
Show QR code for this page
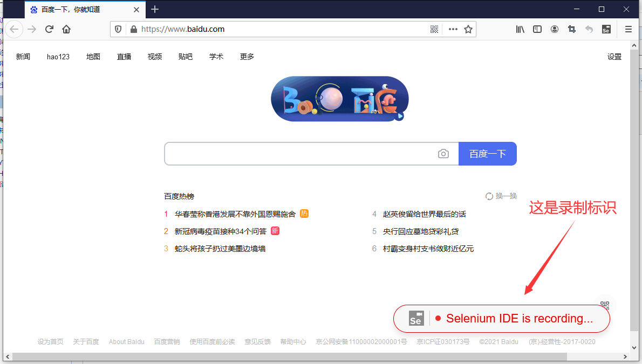click(x=434, y=29)
